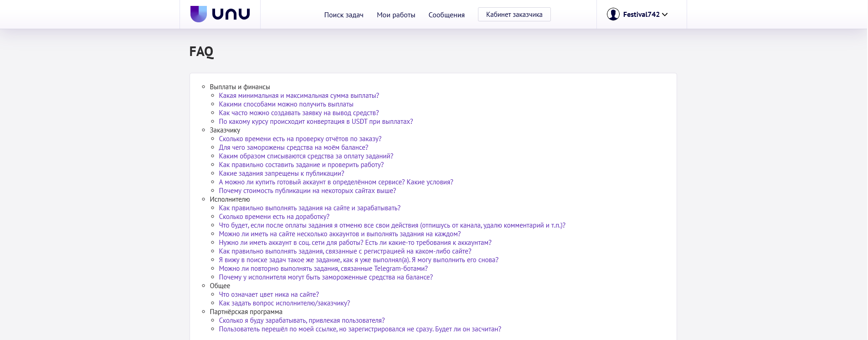Open 'Сколько времени есть на доработку?'

(x=274, y=217)
